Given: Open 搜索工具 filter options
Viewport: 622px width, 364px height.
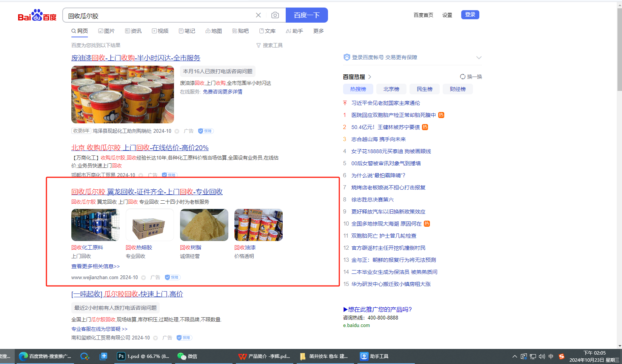Looking at the screenshot, I should [x=269, y=45].
